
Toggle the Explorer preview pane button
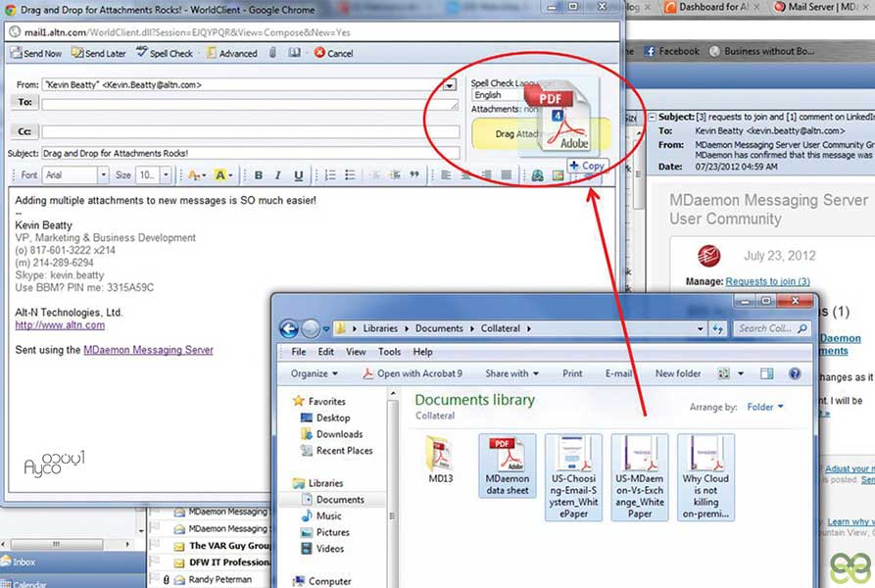point(767,373)
